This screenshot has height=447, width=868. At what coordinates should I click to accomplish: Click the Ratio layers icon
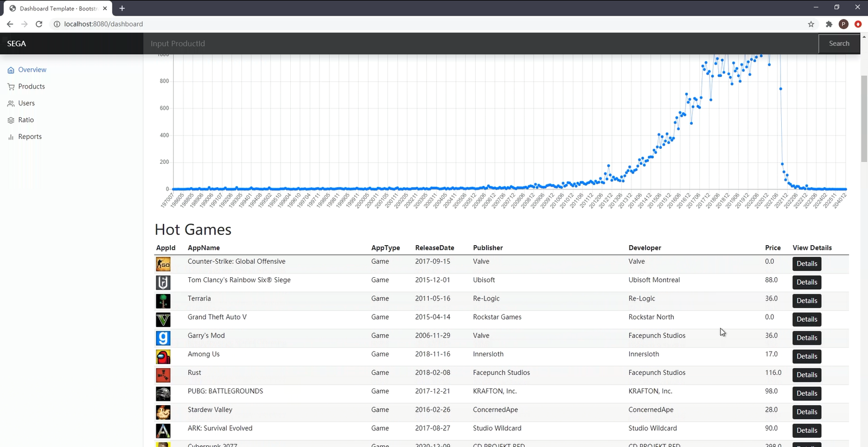[x=11, y=120]
